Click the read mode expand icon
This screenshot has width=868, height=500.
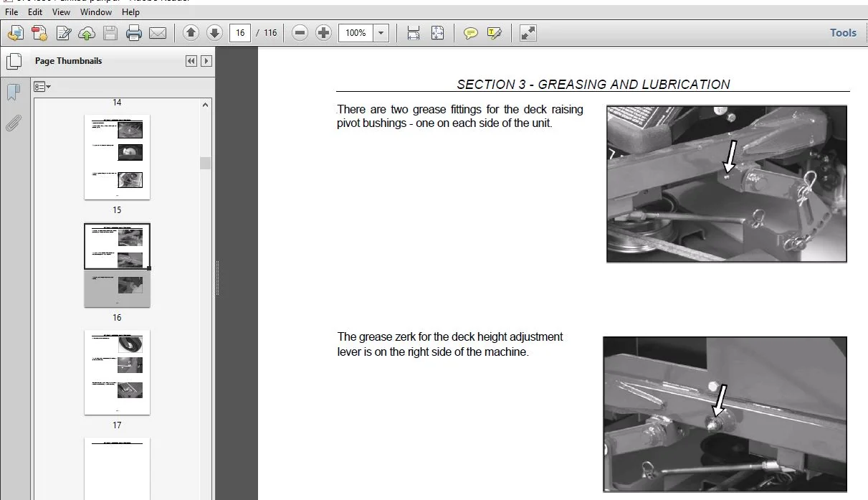point(528,33)
